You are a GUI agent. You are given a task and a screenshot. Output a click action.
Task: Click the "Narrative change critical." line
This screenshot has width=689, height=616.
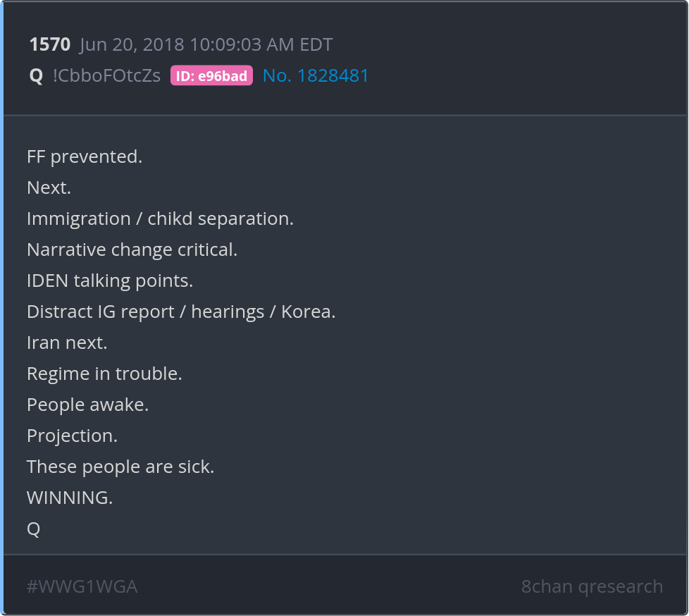132,250
